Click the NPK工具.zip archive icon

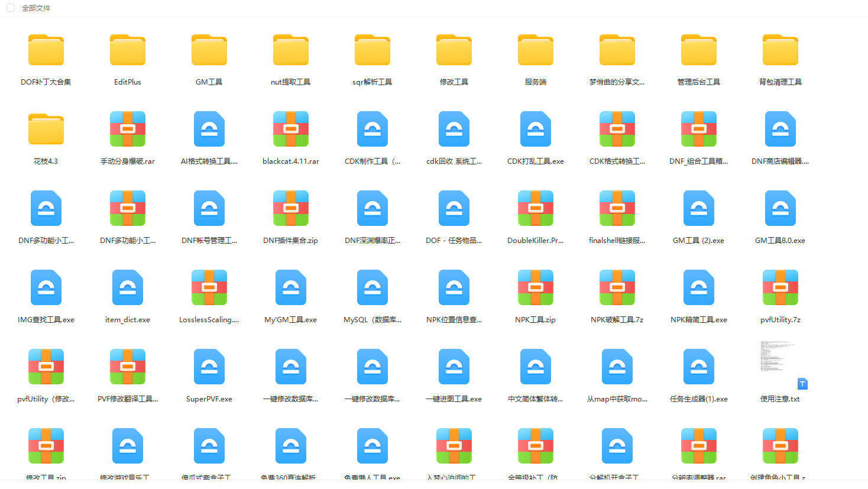[x=536, y=288]
